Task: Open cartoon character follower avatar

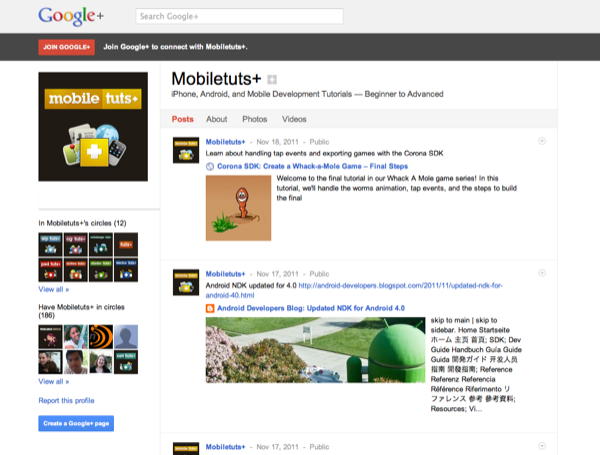Action: tap(50, 337)
